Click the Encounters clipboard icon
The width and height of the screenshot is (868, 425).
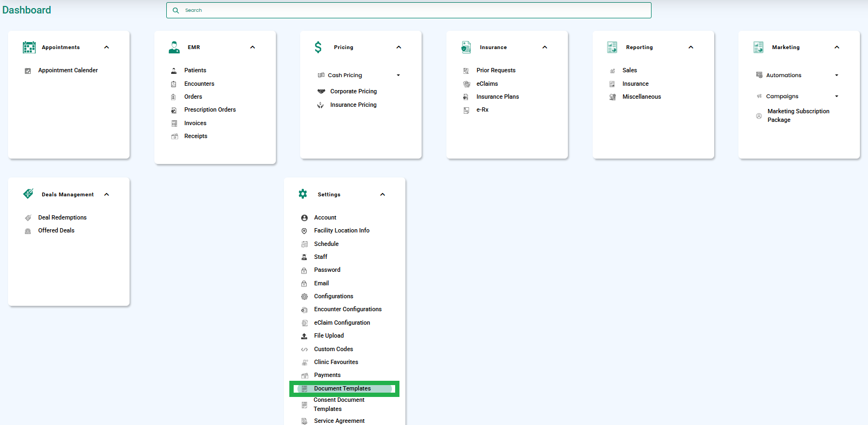(x=174, y=84)
